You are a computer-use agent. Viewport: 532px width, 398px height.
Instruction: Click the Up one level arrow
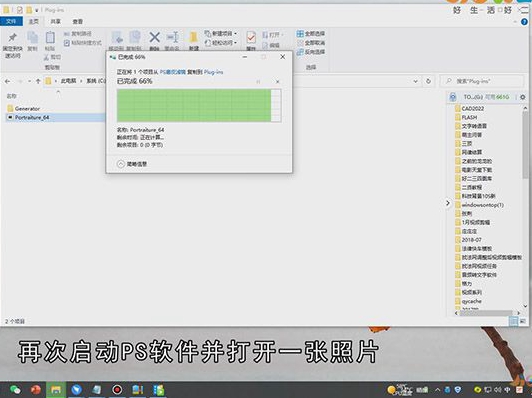(38, 81)
